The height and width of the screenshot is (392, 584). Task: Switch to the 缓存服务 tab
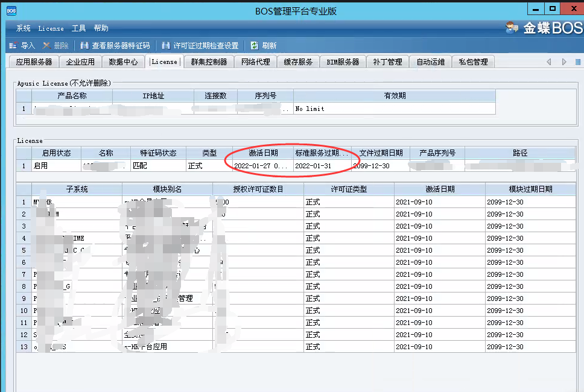point(298,62)
